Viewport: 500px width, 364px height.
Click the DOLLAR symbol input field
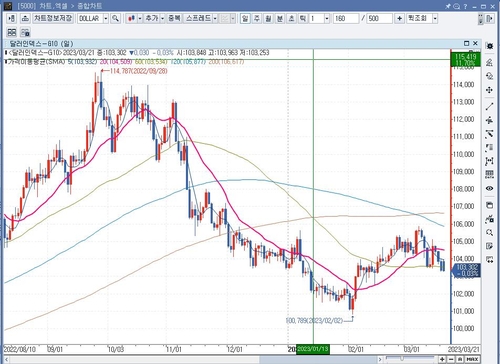click(90, 18)
